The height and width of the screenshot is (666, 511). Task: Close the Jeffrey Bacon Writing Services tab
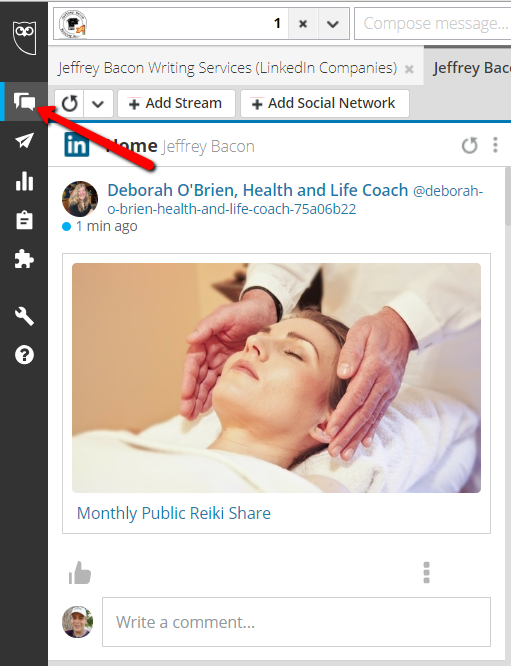coord(409,69)
